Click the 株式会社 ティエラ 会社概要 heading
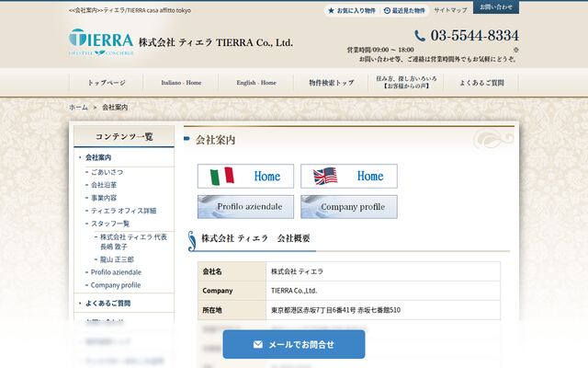Image resolution: width=588 pixels, height=368 pixels. click(255, 238)
